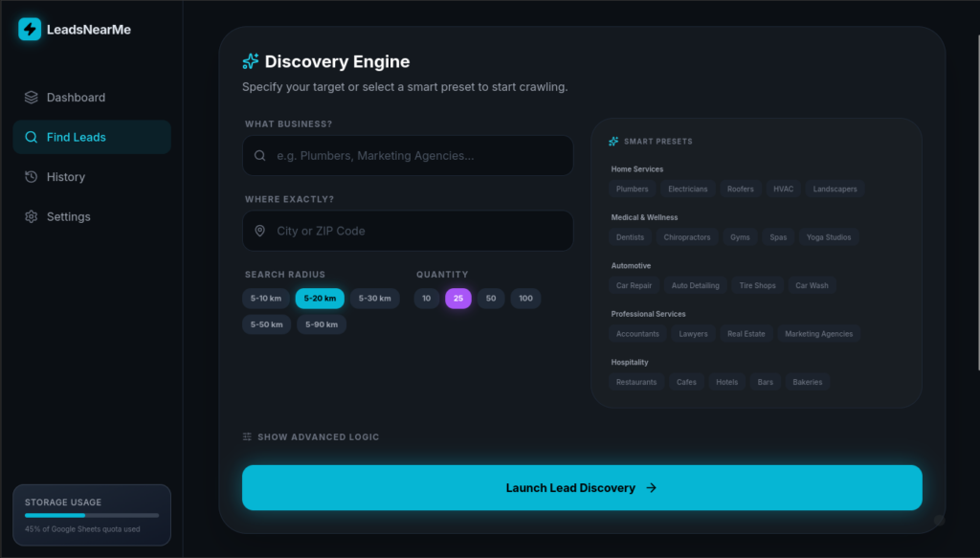
Task: Click the LeadsNearMe lightning bolt logo
Action: tap(30, 30)
